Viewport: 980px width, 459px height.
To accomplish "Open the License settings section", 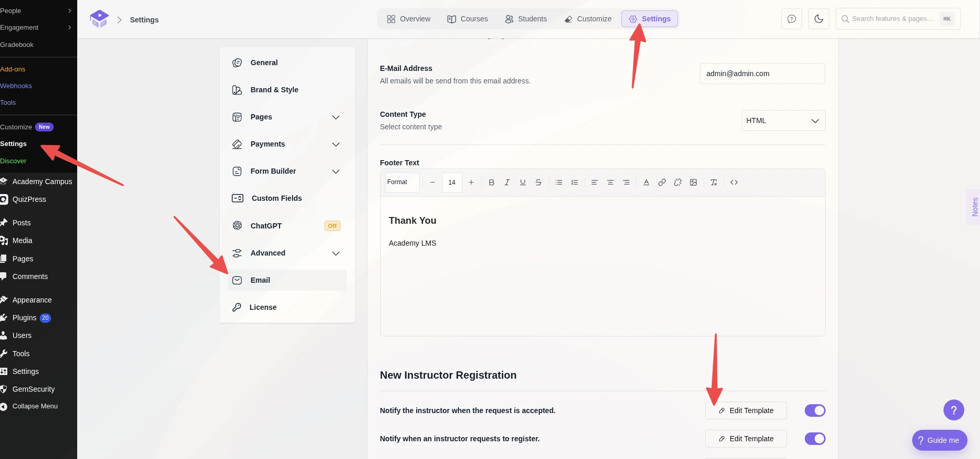I will 287,307.
